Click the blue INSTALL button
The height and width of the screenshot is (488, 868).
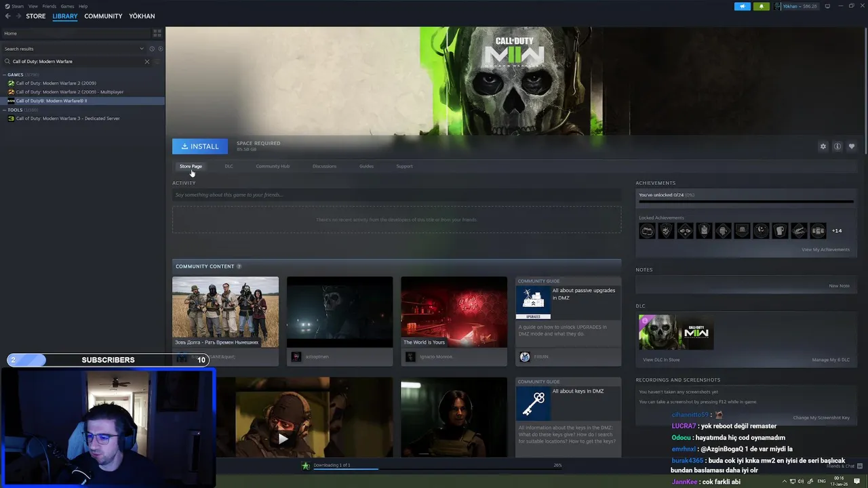pyautogui.click(x=200, y=146)
